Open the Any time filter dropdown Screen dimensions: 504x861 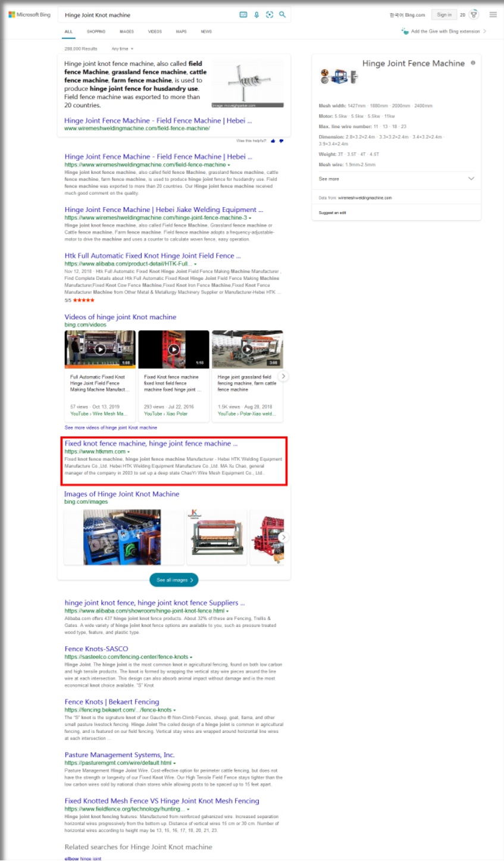pos(122,49)
